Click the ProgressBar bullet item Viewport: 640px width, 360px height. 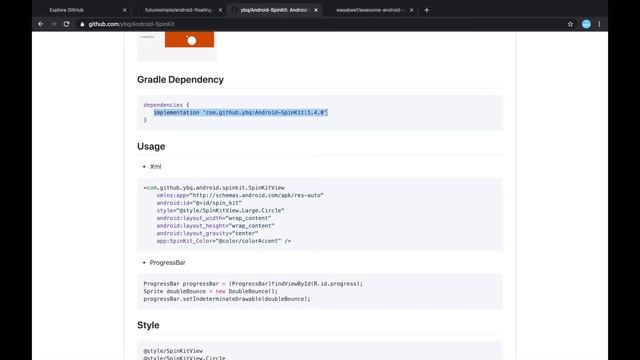click(167, 262)
